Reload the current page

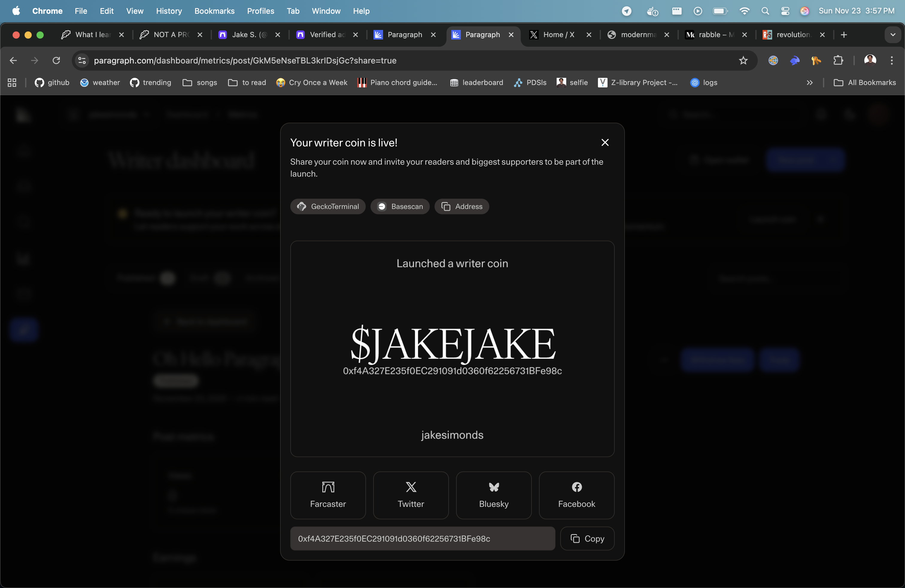point(56,60)
